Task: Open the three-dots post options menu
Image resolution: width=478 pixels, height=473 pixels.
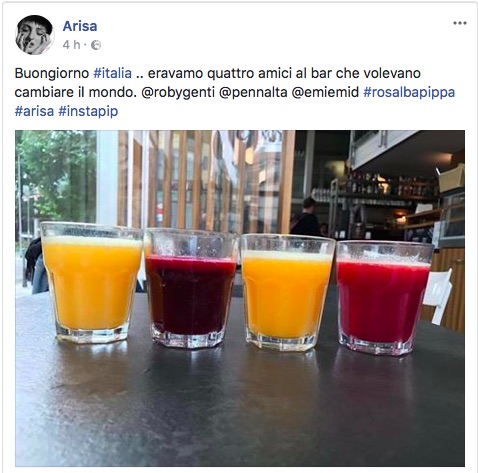Action: pos(459,23)
